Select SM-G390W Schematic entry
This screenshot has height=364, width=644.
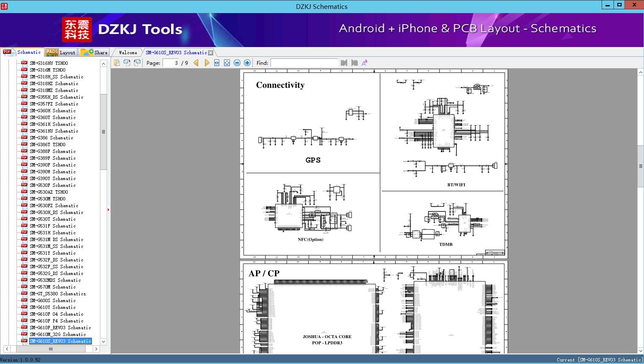tap(53, 172)
